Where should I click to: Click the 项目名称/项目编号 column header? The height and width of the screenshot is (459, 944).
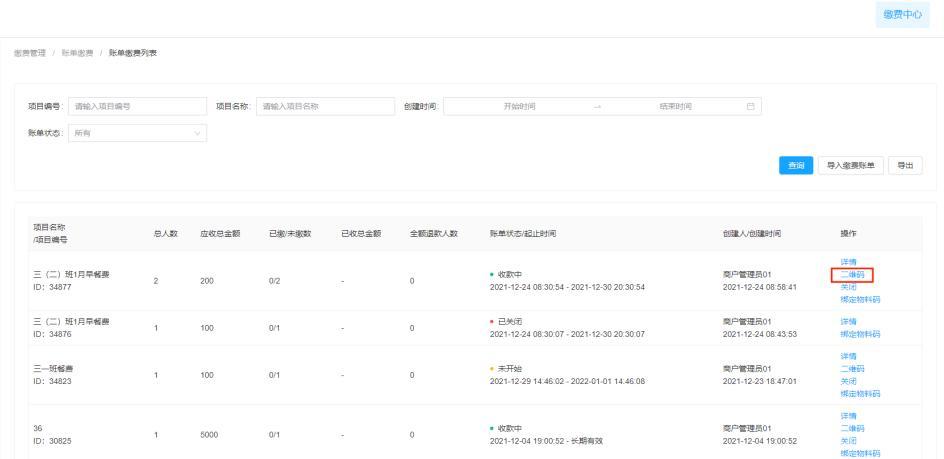(x=50, y=234)
